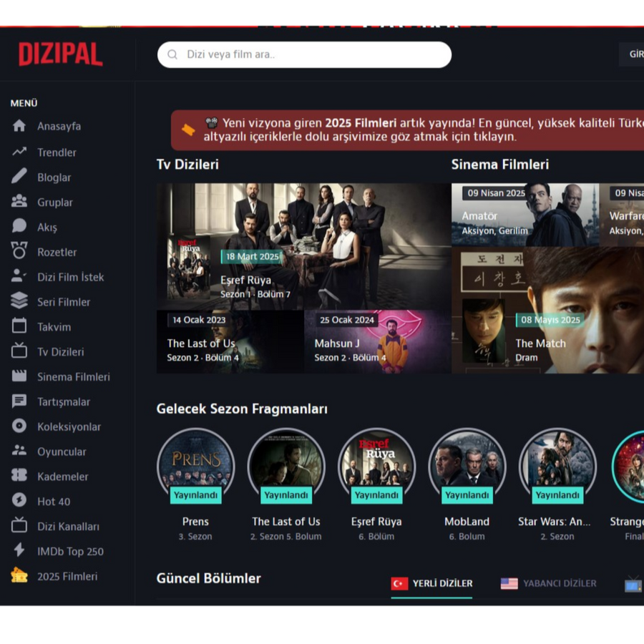Click the Oyuncular menu label
Image resolution: width=644 pixels, height=644 pixels.
click(62, 452)
